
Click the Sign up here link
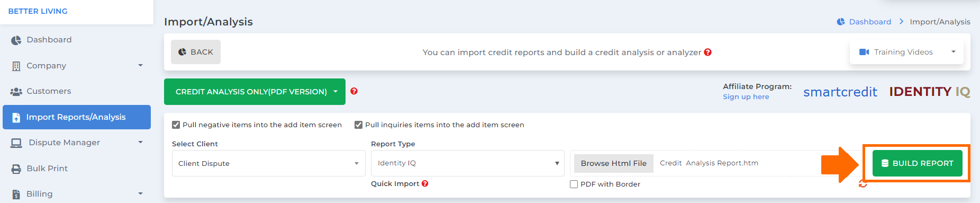point(746,96)
